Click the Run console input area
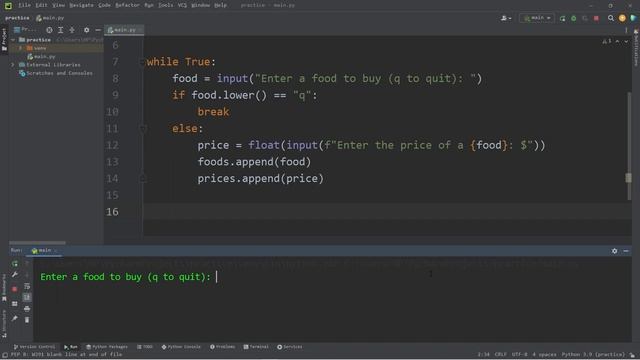Screen dimensions: 640x360 [x=331, y=300]
